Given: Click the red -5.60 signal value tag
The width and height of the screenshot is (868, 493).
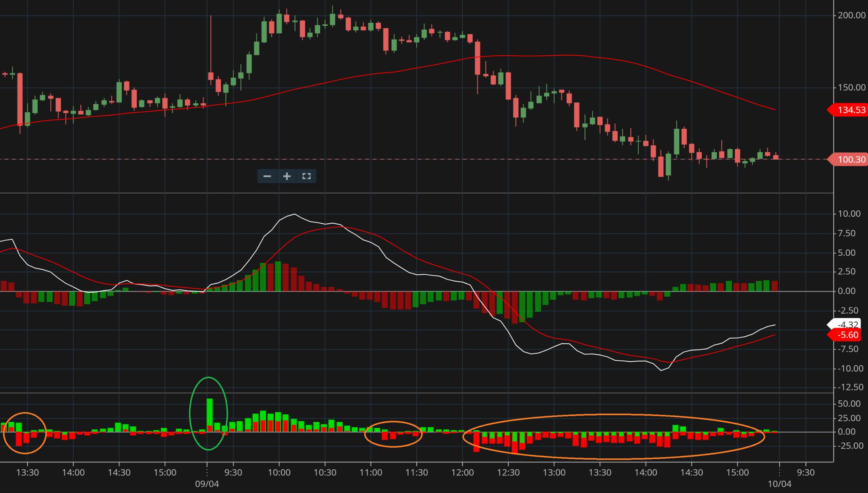Looking at the screenshot, I should point(847,335).
